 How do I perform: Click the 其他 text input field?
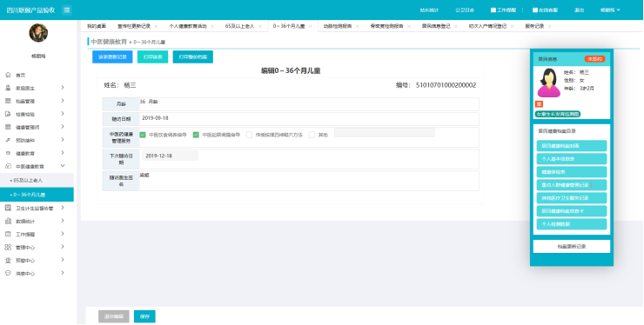tap(385, 133)
